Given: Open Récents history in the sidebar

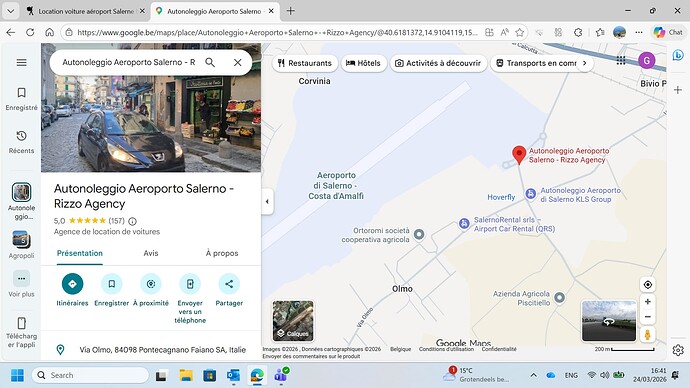Looking at the screenshot, I should (22, 142).
